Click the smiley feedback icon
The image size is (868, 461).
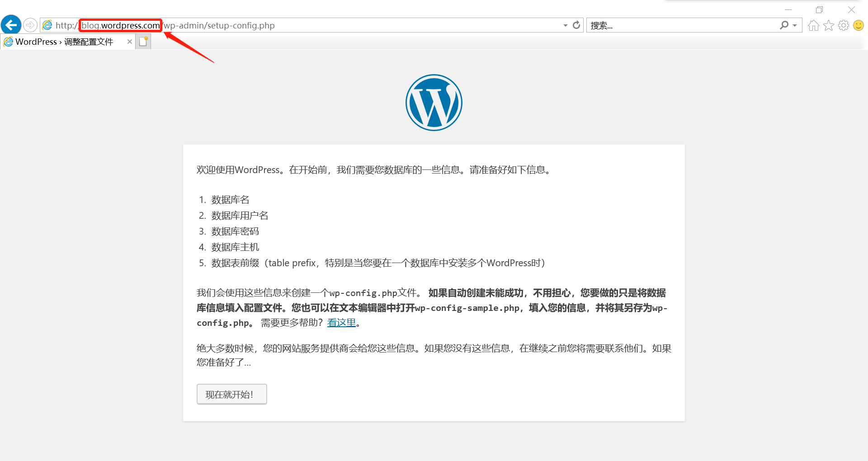click(x=859, y=25)
